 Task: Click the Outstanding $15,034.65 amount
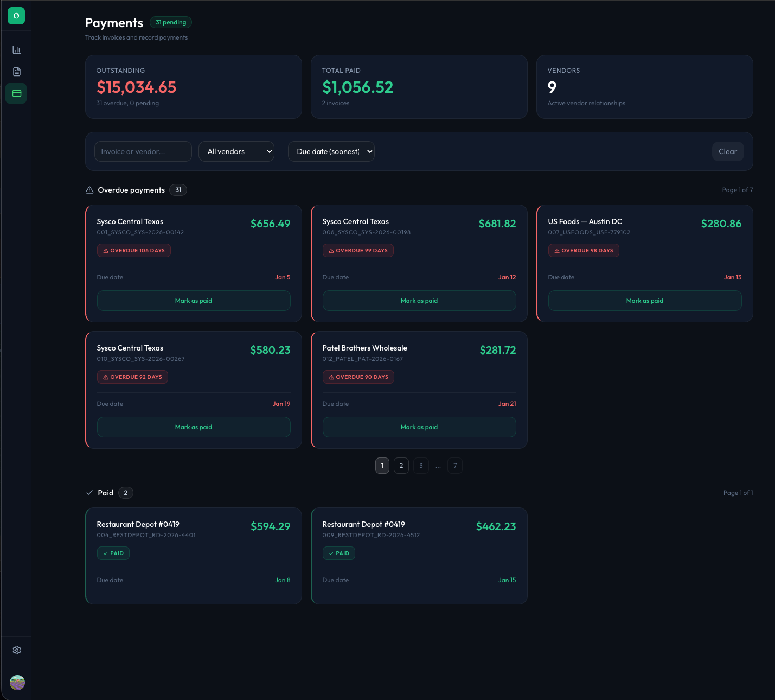137,87
